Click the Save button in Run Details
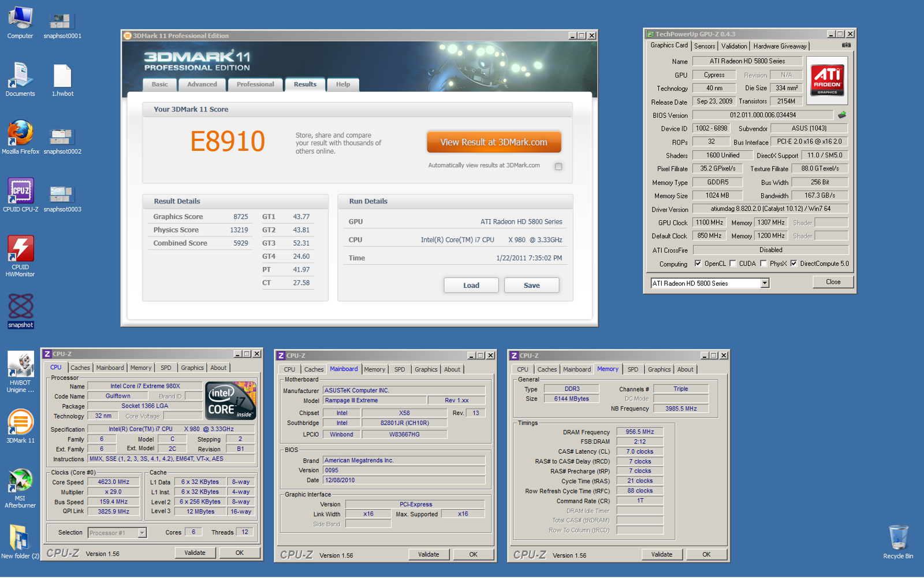Viewport: 924px width, 578px height. click(532, 286)
